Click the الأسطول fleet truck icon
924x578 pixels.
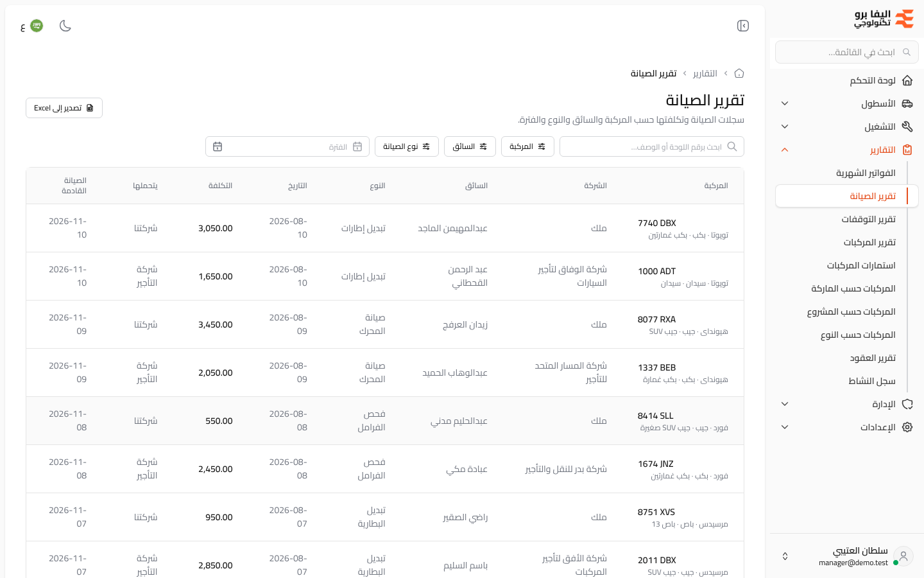(x=907, y=103)
